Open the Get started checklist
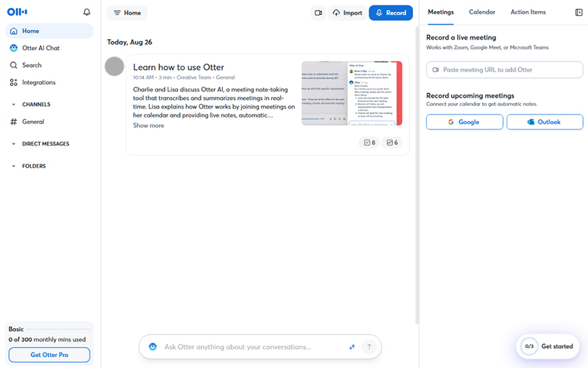The width and height of the screenshot is (588, 368). point(548,346)
